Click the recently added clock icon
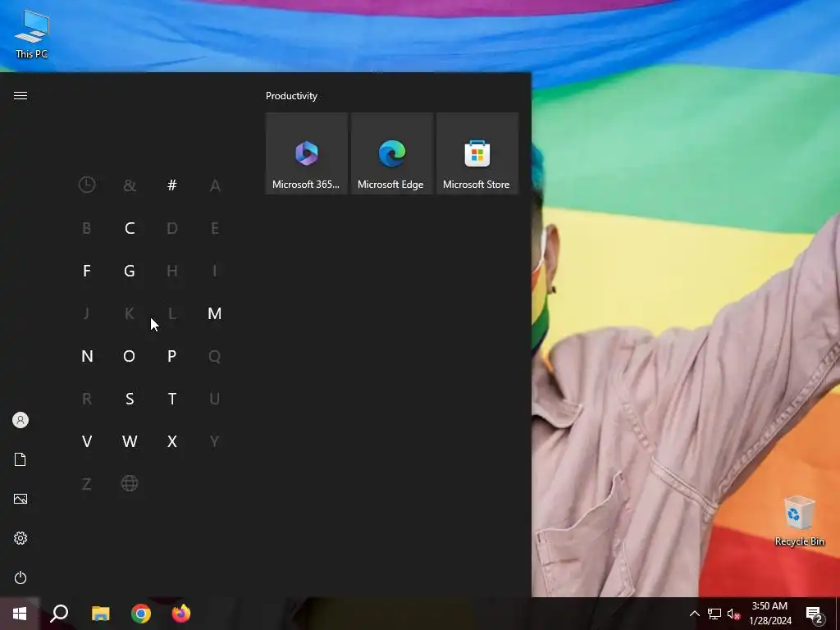 (x=87, y=185)
